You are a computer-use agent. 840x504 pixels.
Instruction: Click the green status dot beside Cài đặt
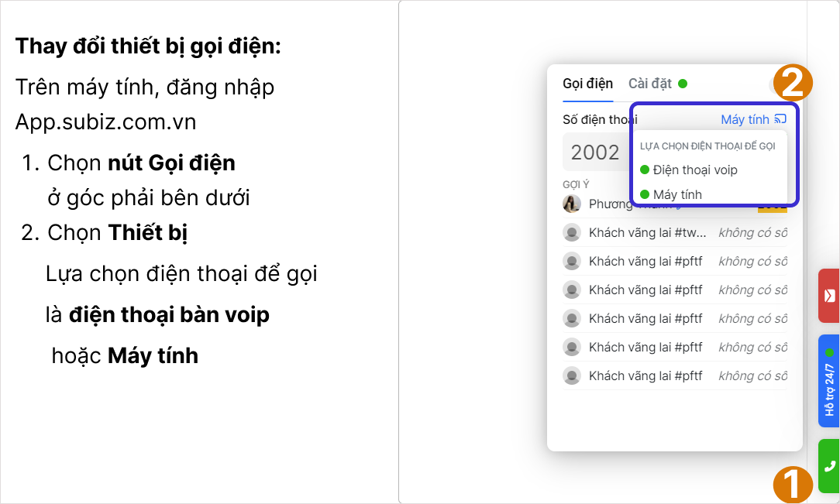click(683, 84)
